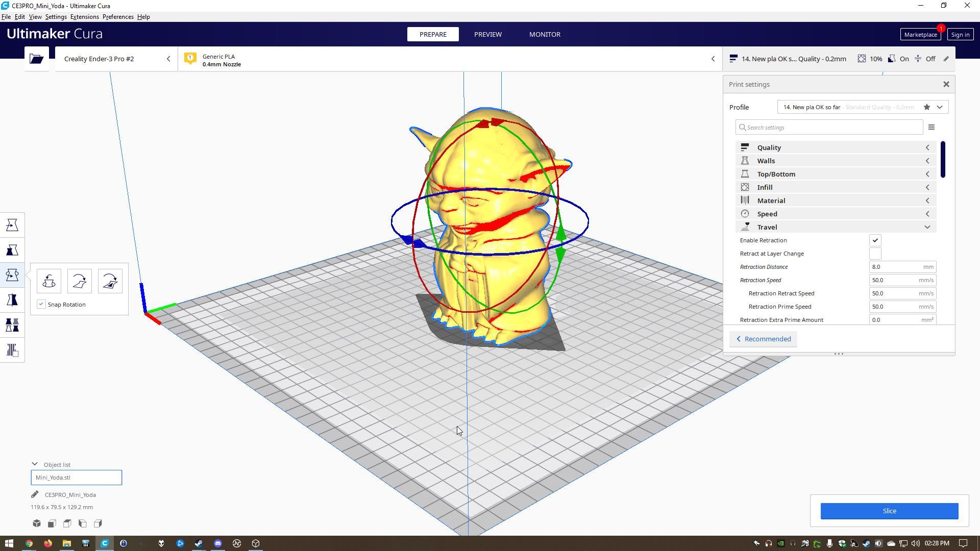Click the Lay Flat rotation button

(x=80, y=281)
